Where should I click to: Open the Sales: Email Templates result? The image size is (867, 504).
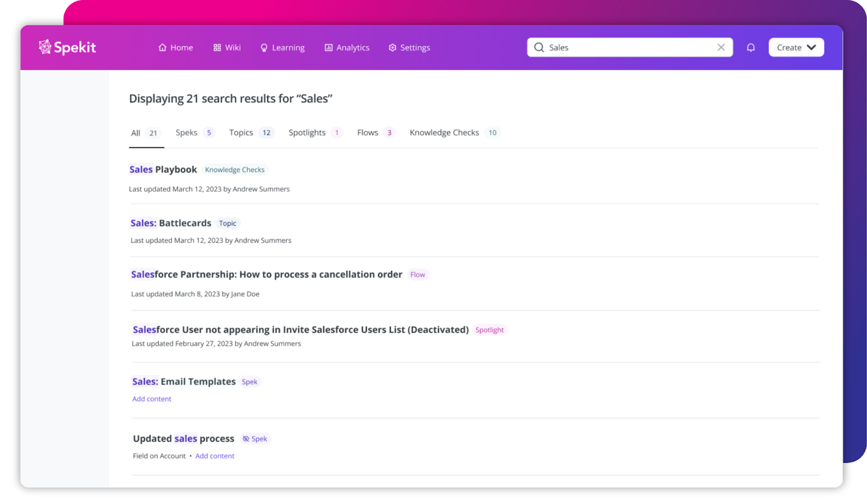tap(184, 382)
